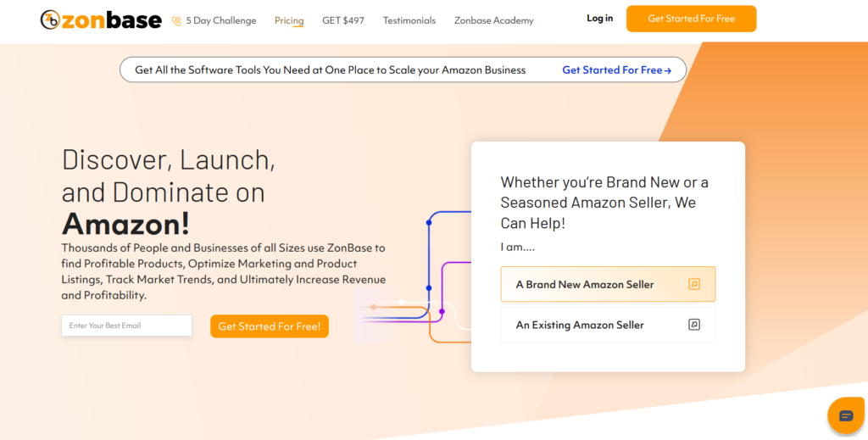Open the orange chat widget bubble

(x=845, y=415)
